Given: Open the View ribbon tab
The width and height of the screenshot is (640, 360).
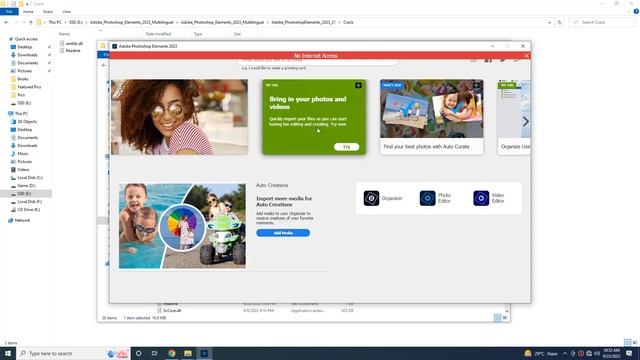Looking at the screenshot, I should [x=67, y=11].
